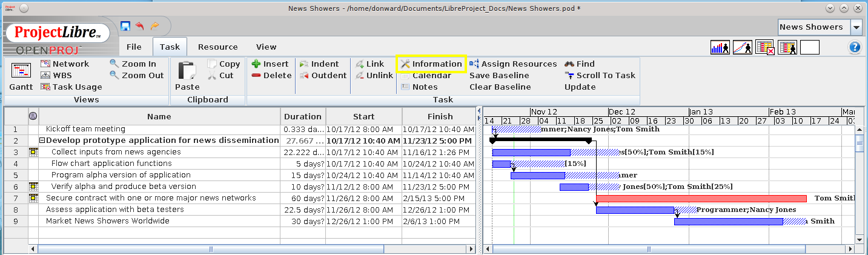Click Zoom In magnifier
This screenshot has height=255, width=868.
133,64
